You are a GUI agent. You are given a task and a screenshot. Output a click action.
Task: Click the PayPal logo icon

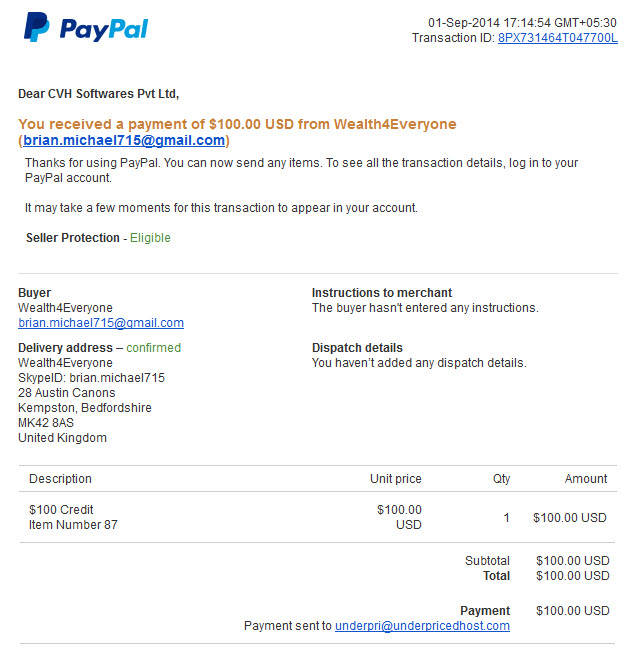(x=37, y=27)
